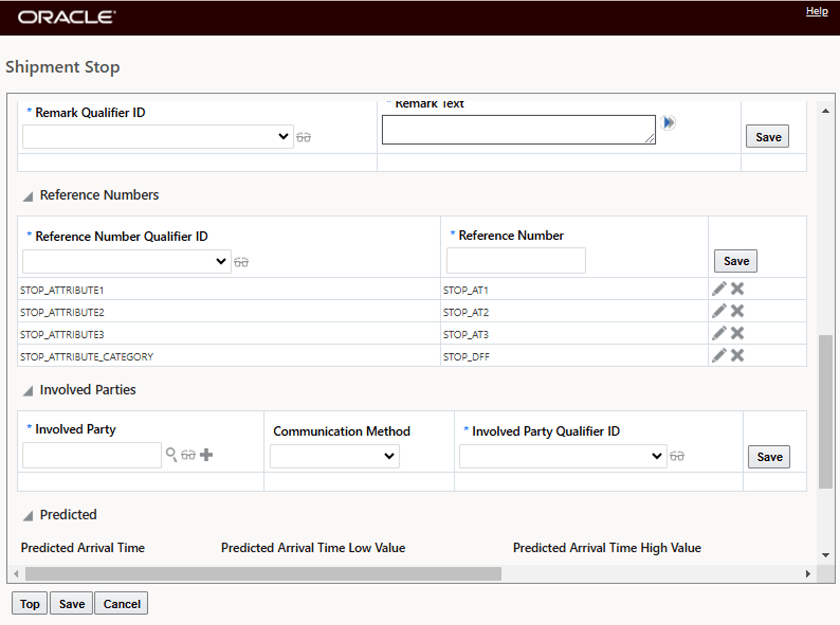
Task: Click bottom Save button next to Cancel
Action: click(71, 604)
